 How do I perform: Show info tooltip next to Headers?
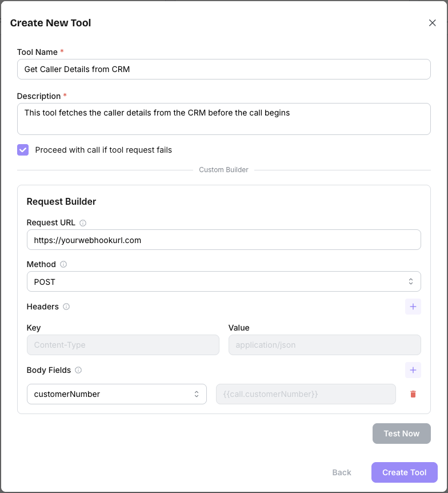(x=66, y=307)
